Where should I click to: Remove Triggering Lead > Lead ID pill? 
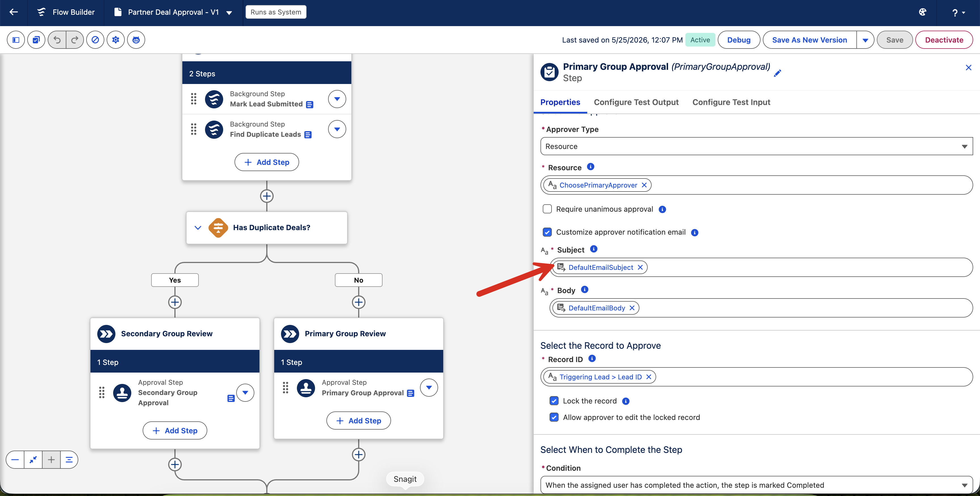(649, 377)
